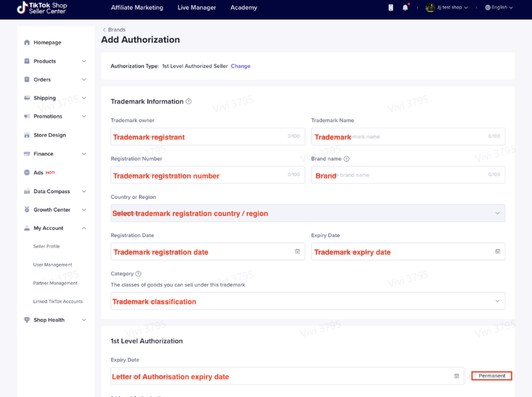This screenshot has height=397, width=532.
Task: Click the TikTok Shop Seller Center logo
Action: coord(42,8)
